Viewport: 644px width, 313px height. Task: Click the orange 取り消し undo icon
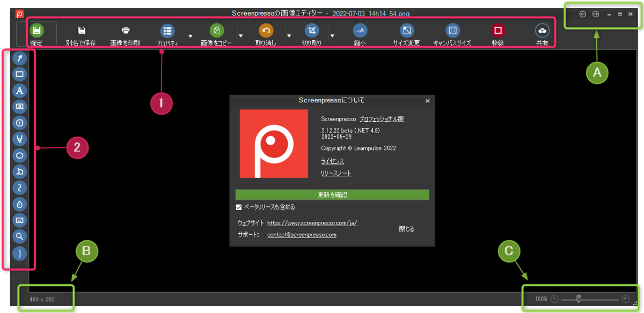coord(266,31)
